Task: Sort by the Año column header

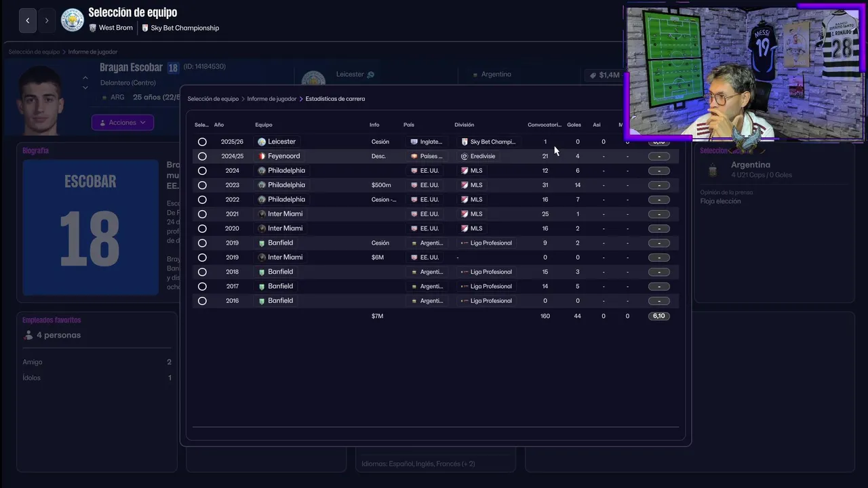Action: coord(219,125)
